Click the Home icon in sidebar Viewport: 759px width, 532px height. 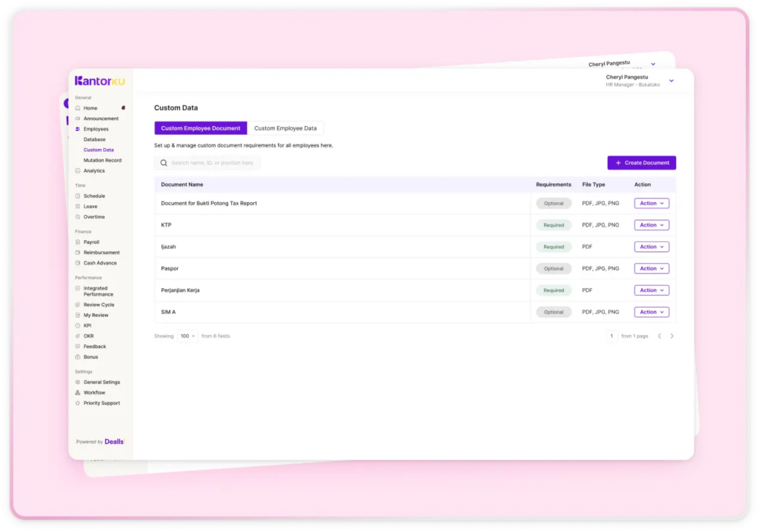pos(78,108)
